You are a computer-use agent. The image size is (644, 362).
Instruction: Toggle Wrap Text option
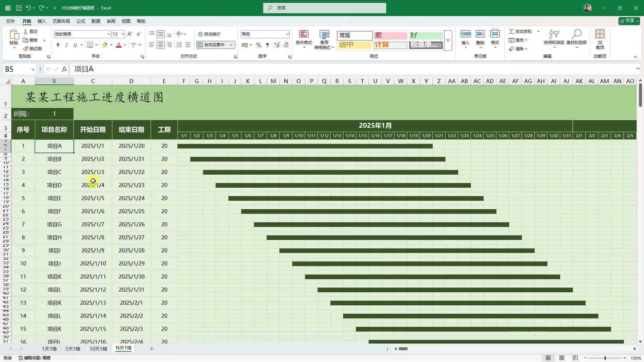pos(209,34)
